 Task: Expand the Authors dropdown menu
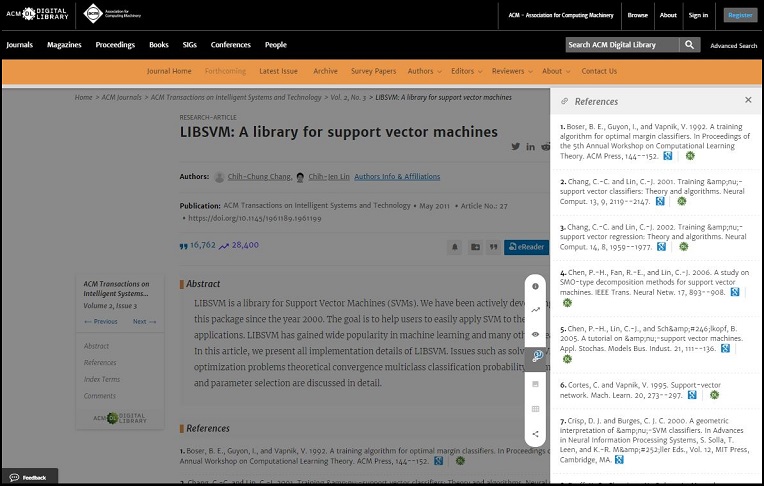(424, 71)
